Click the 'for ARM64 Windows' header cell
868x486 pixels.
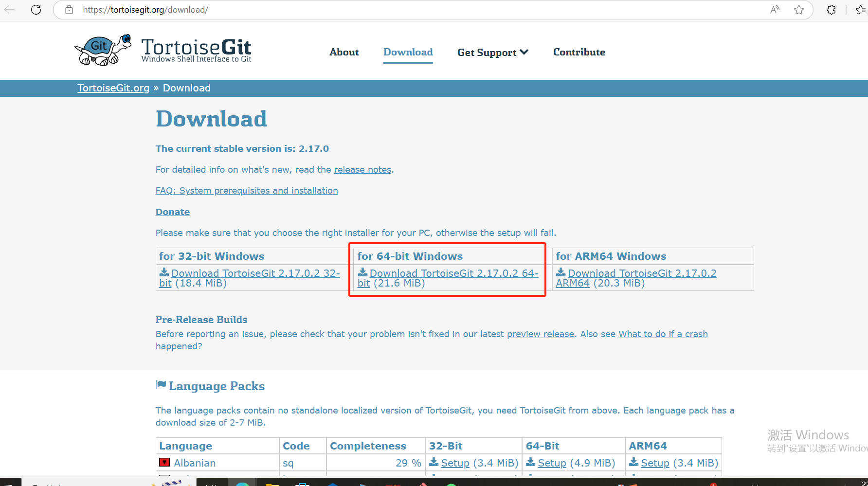click(x=653, y=256)
